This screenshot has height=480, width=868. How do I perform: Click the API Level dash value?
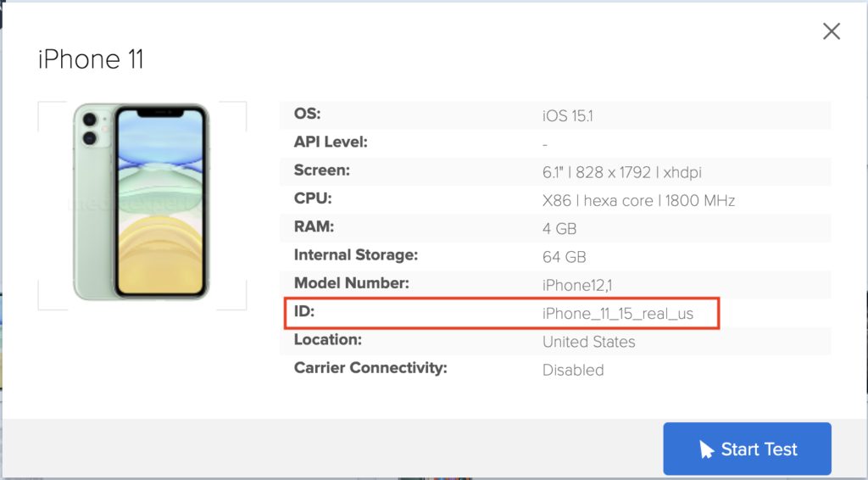[545, 144]
